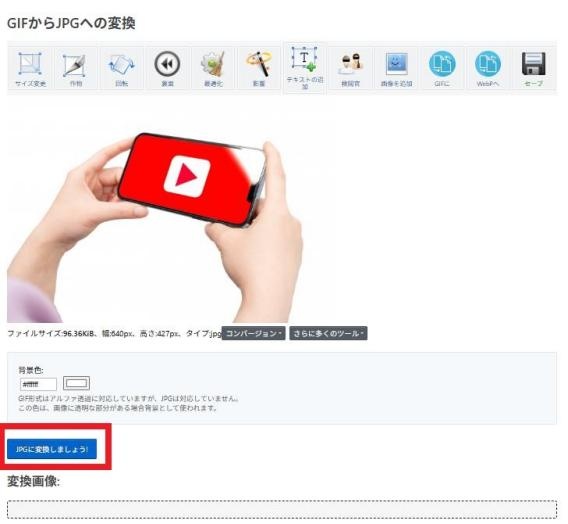Open the add text (テキストの追加) tool
This screenshot has width=568, height=524.
tap(305, 67)
